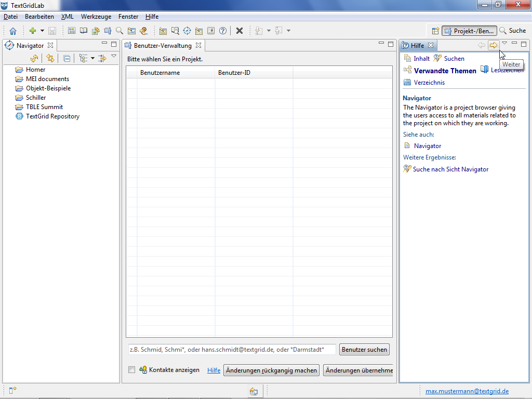Click the Änderungen rückgängig machen button
Viewport: 532px width, 399px height.
pyautogui.click(x=271, y=370)
